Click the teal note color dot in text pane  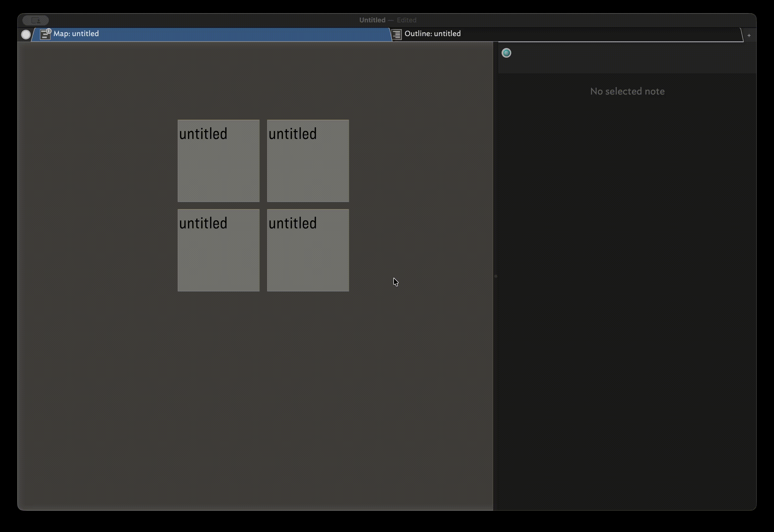tap(507, 52)
